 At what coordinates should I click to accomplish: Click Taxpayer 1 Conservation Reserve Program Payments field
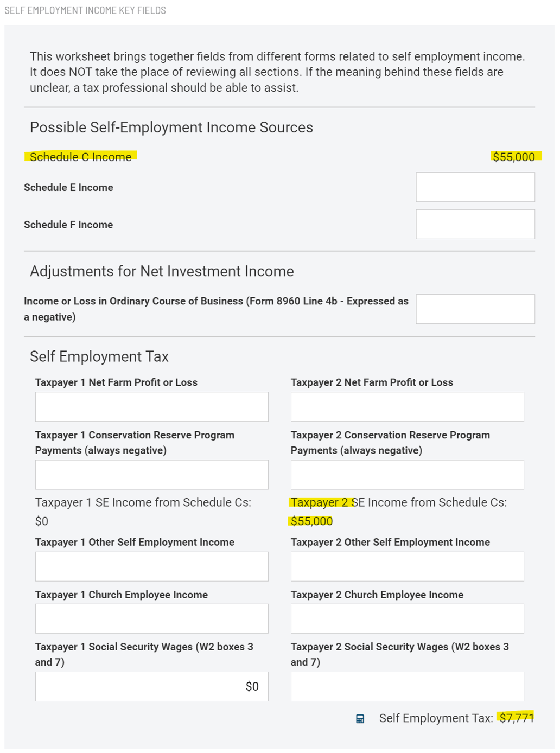151,474
